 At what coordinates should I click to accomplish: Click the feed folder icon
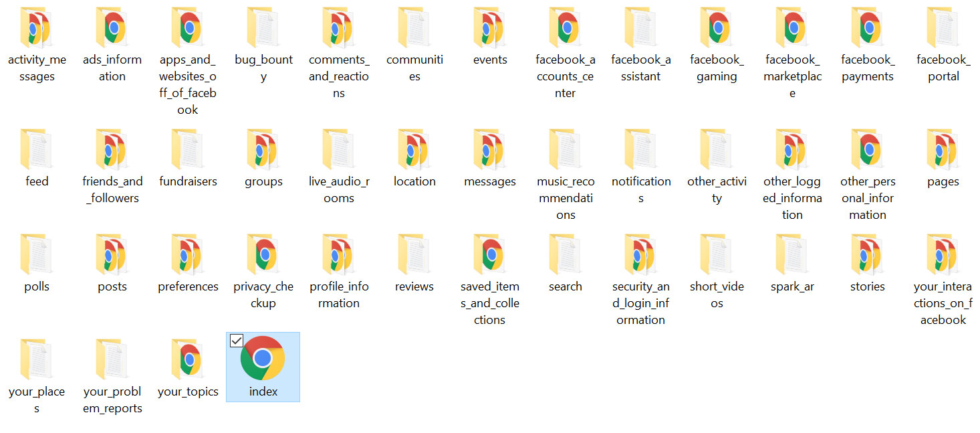37,149
